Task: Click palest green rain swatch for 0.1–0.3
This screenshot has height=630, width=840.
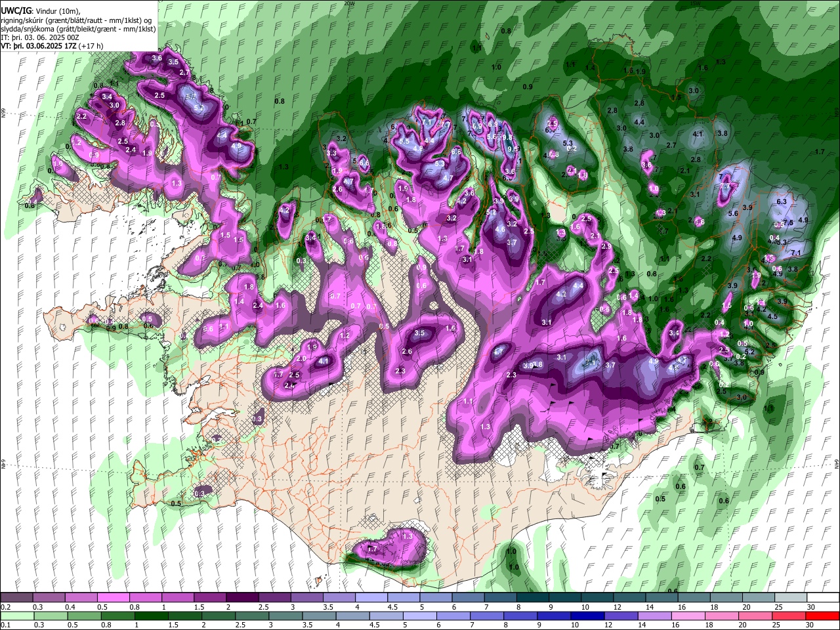Action: [17, 616]
